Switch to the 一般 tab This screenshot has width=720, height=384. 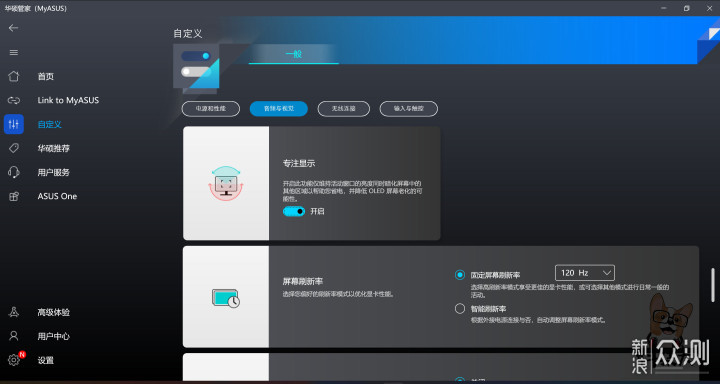294,54
